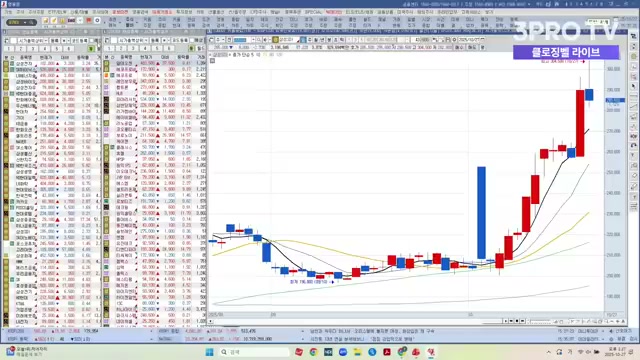This screenshot has height=360, width=640.
Task: Open the ETF/ELW menu
Action: click(57, 12)
